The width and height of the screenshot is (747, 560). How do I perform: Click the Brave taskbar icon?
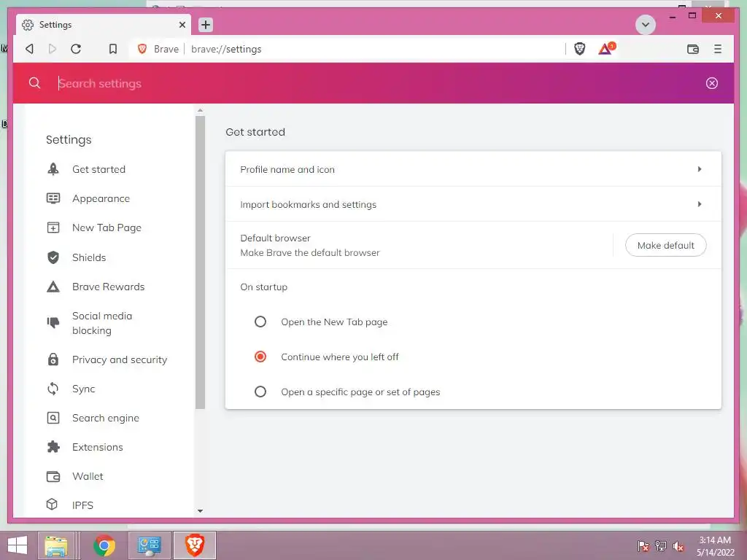coord(194,545)
